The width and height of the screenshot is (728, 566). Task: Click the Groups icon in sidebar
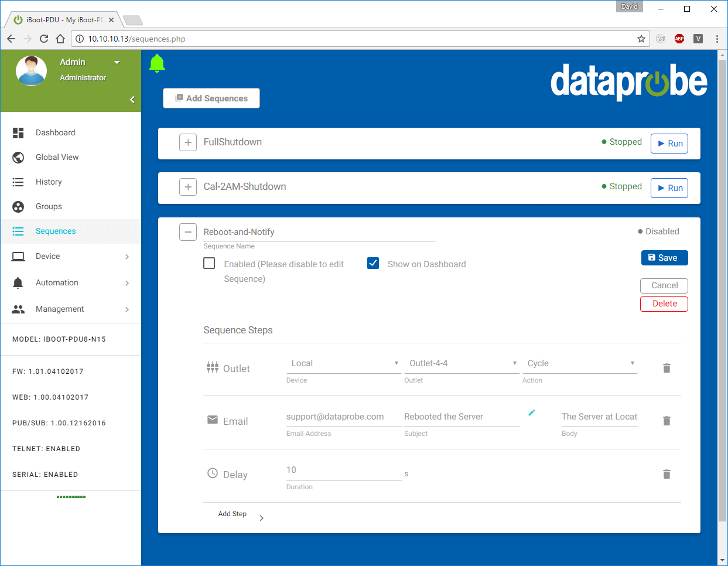pos(18,206)
